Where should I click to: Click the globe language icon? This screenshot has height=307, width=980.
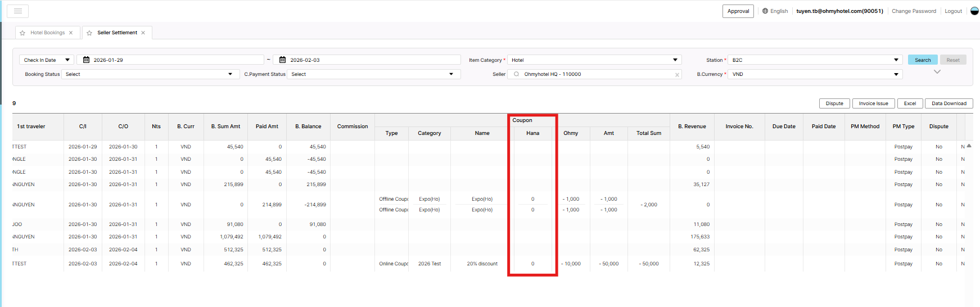click(x=765, y=11)
